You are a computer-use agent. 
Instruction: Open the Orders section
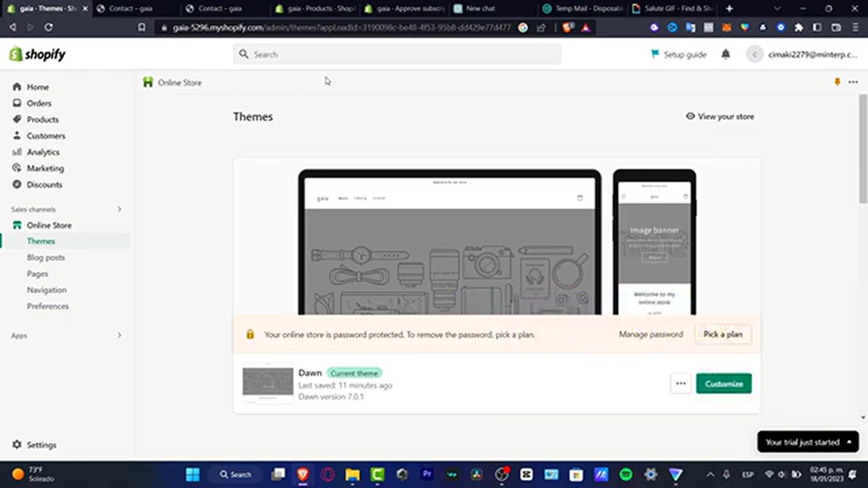tap(39, 103)
